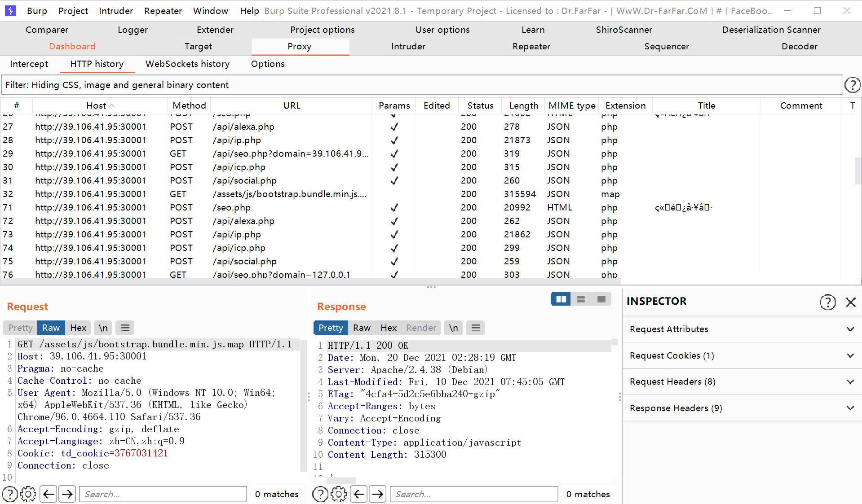Image resolution: width=862 pixels, height=504 pixels.
Task: Select combined tabbed layout icon
Action: [601, 299]
